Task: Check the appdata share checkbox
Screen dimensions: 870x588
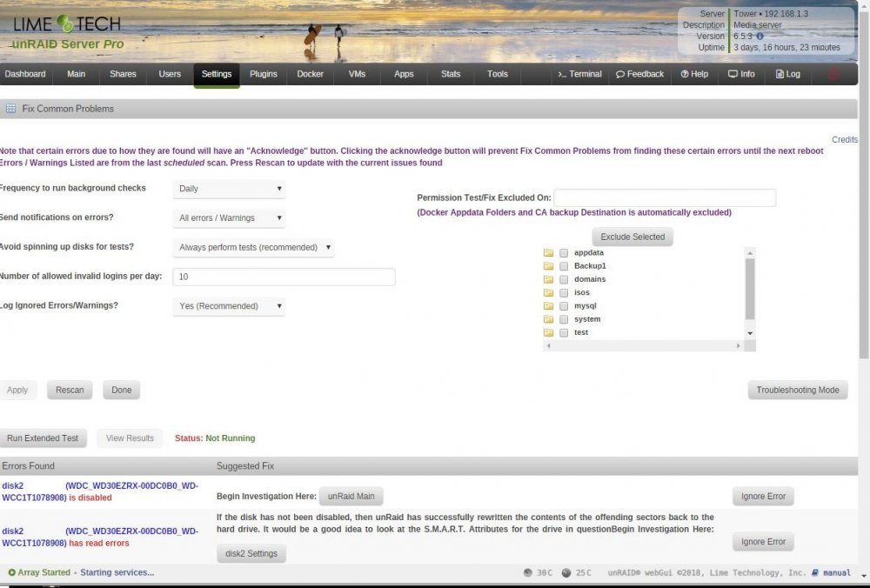Action: tap(564, 253)
